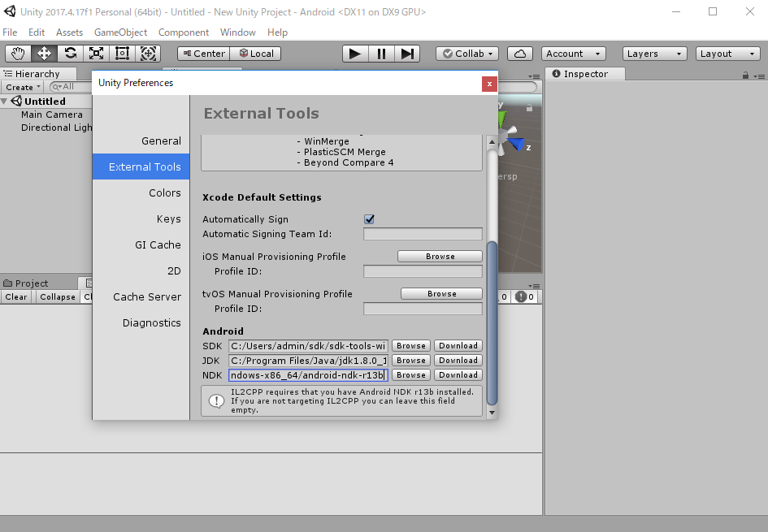Select Main Camera in Hierarchy
Image resolution: width=768 pixels, height=532 pixels.
pos(51,115)
